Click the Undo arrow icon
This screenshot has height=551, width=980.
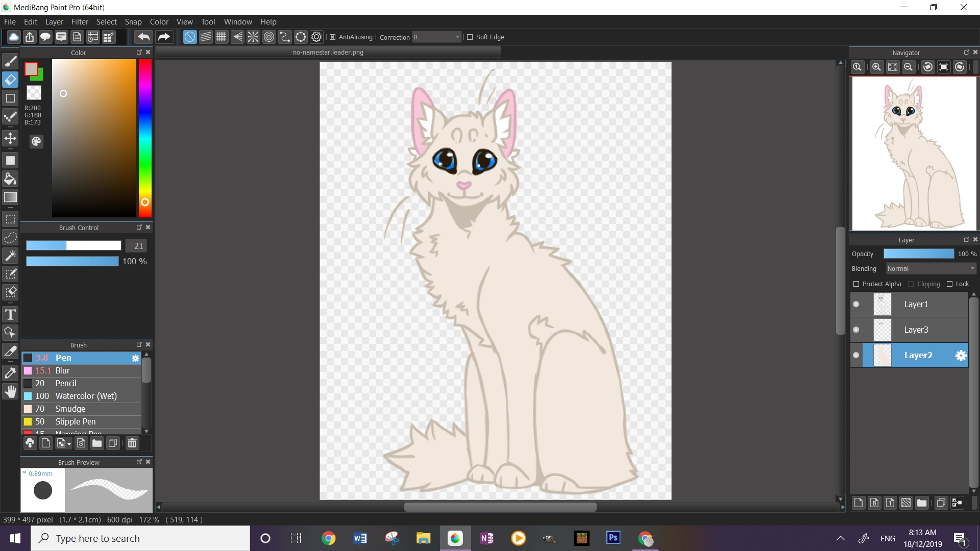[x=144, y=37]
